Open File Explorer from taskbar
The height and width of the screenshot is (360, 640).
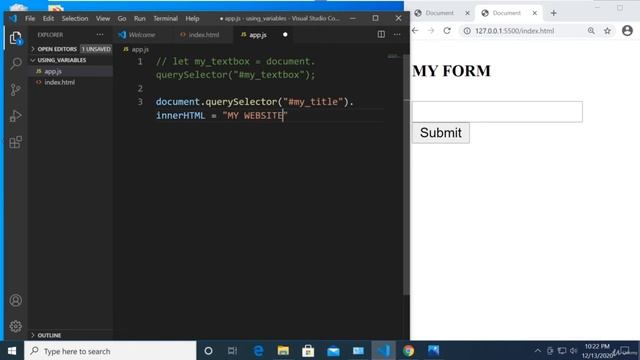coord(283,351)
